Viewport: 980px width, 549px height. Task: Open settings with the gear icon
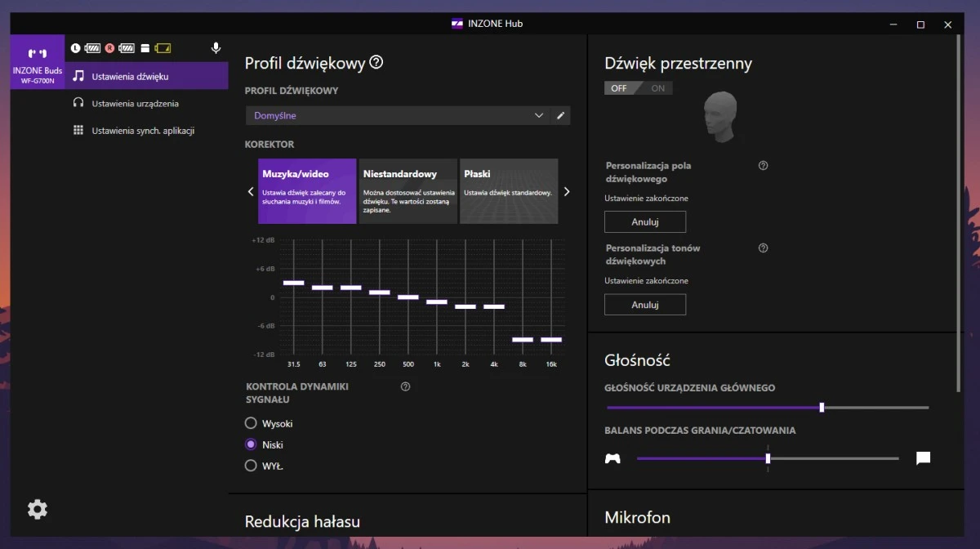pyautogui.click(x=38, y=510)
